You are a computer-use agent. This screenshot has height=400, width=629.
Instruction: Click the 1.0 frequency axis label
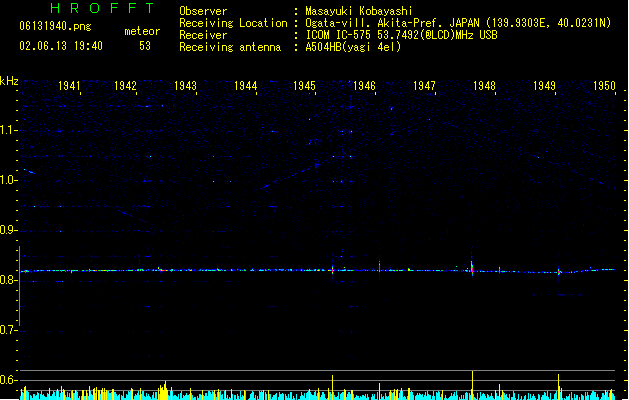pyautogui.click(x=8, y=180)
